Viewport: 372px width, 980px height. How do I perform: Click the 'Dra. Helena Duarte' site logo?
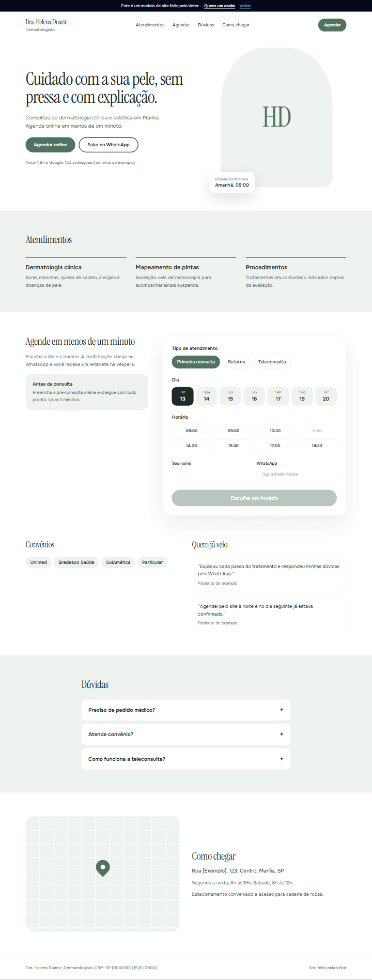tap(47, 25)
